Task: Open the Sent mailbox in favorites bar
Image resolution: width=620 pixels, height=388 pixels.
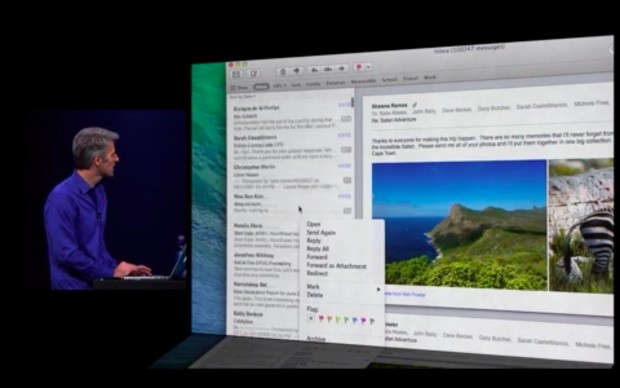Action: 296,85
